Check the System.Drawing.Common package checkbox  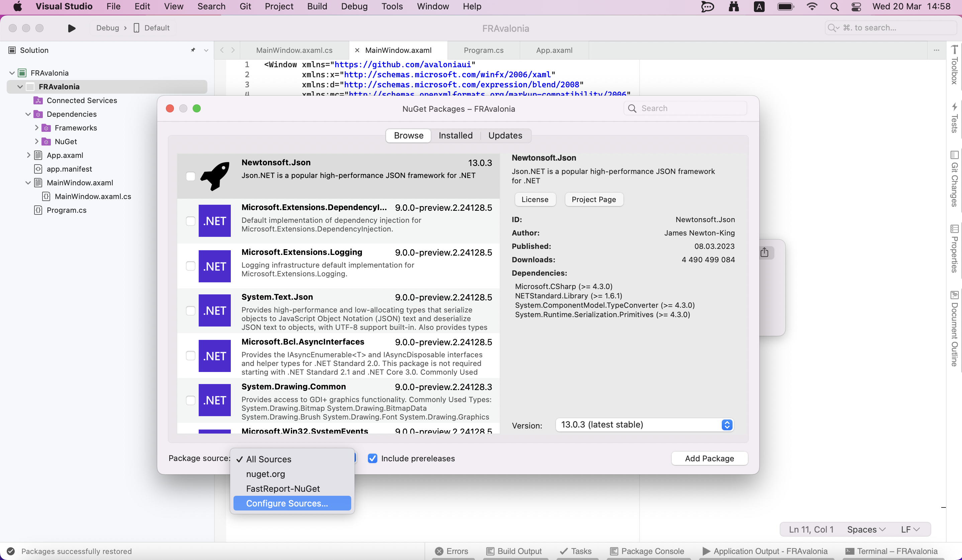coord(190,400)
